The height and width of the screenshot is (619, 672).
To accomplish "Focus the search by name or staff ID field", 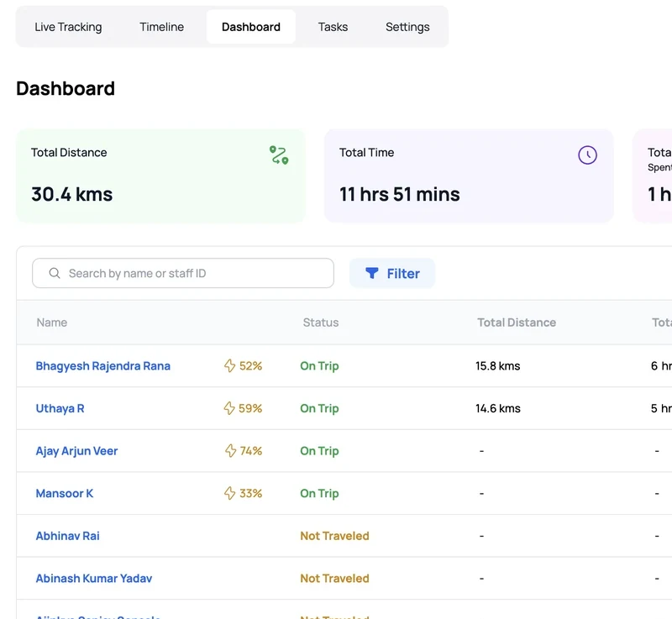I will click(x=183, y=273).
